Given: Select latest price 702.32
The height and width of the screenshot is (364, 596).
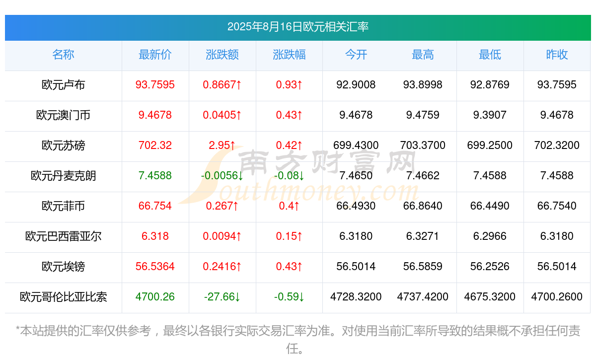Looking at the screenshot, I should coord(155,146).
